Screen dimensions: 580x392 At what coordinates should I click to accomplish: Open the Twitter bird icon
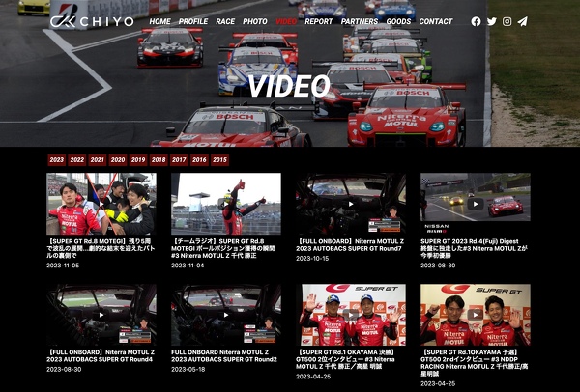(491, 21)
